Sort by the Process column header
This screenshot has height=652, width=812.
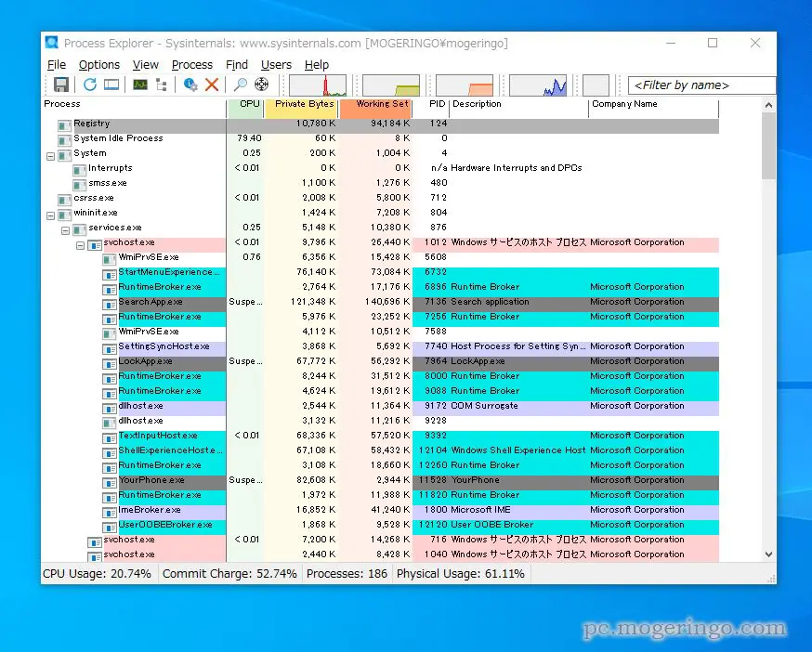134,104
